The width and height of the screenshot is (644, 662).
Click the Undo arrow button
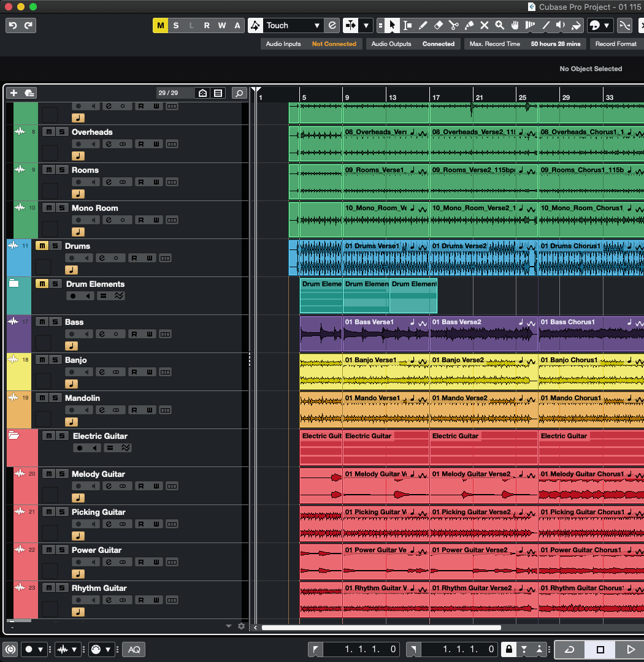(13, 25)
